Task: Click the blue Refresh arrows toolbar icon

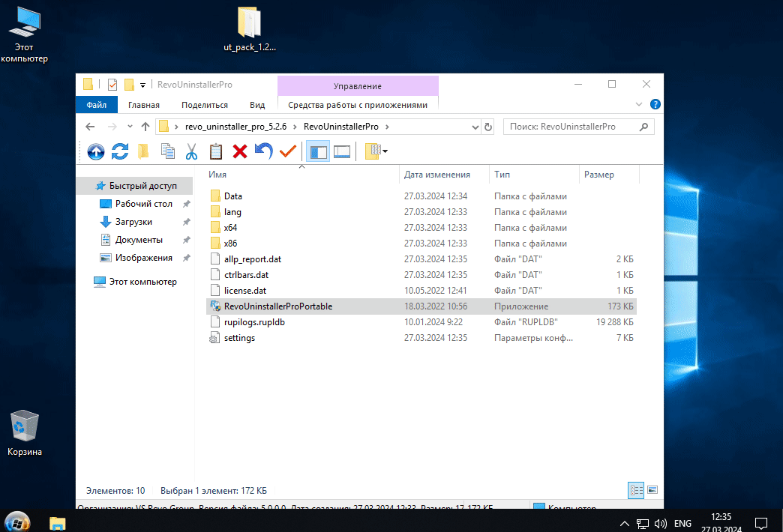Action: click(x=120, y=151)
